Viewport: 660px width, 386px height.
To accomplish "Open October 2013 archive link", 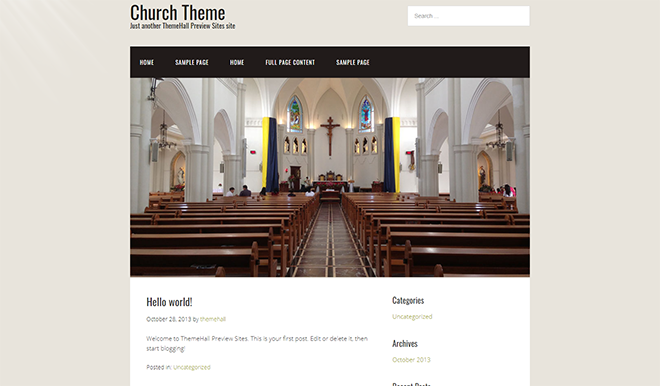I will (411, 359).
